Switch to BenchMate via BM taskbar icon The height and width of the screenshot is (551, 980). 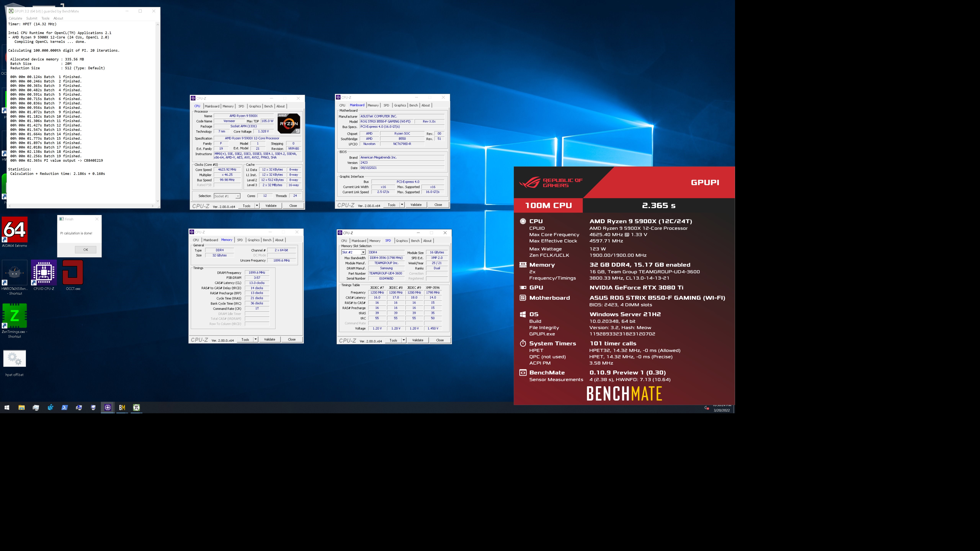click(x=122, y=408)
